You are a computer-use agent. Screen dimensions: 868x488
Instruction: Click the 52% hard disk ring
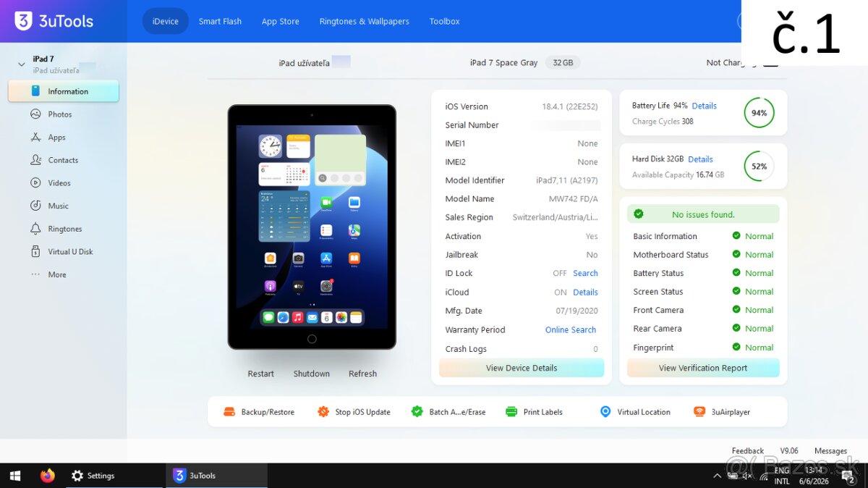tap(759, 166)
